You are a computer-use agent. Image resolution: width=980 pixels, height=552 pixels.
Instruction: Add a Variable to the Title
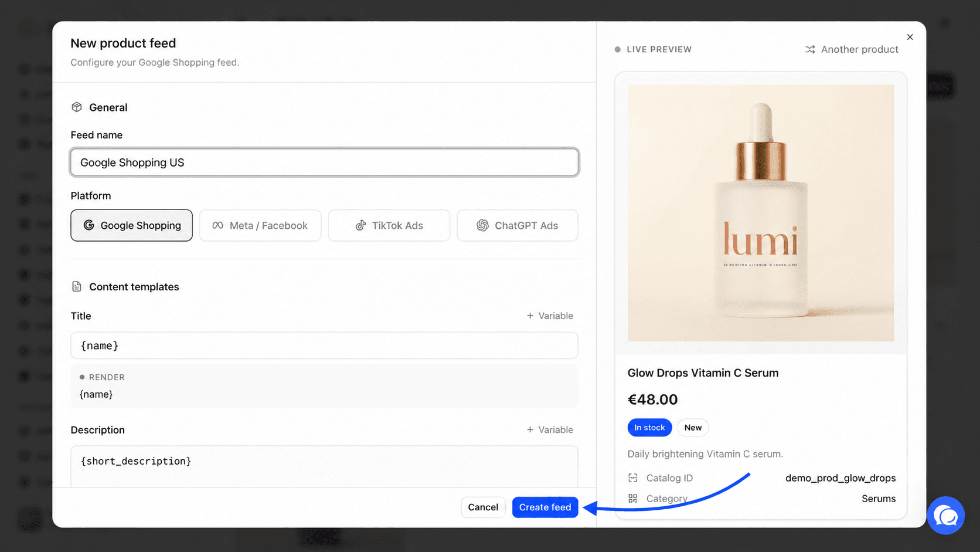[x=550, y=316]
